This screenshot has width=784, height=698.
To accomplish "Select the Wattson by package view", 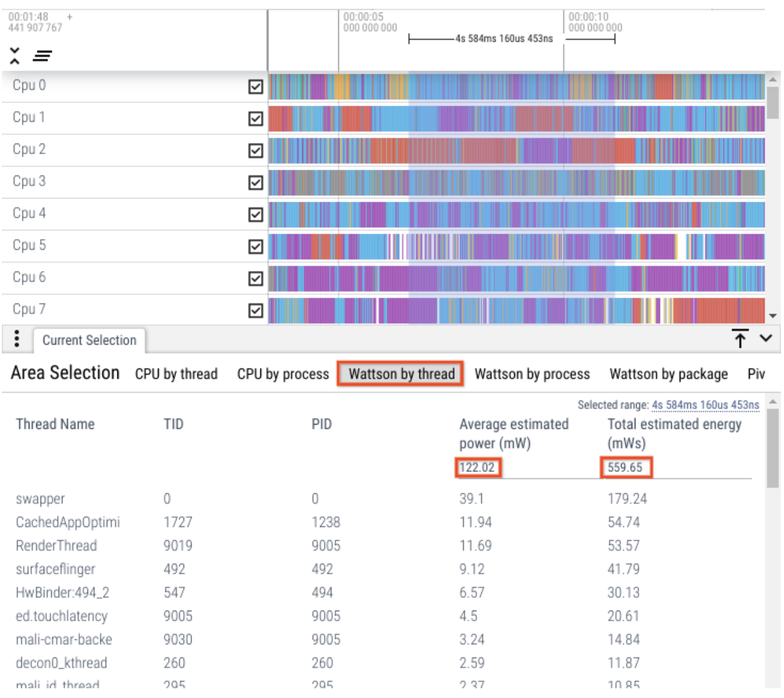I will [x=668, y=374].
